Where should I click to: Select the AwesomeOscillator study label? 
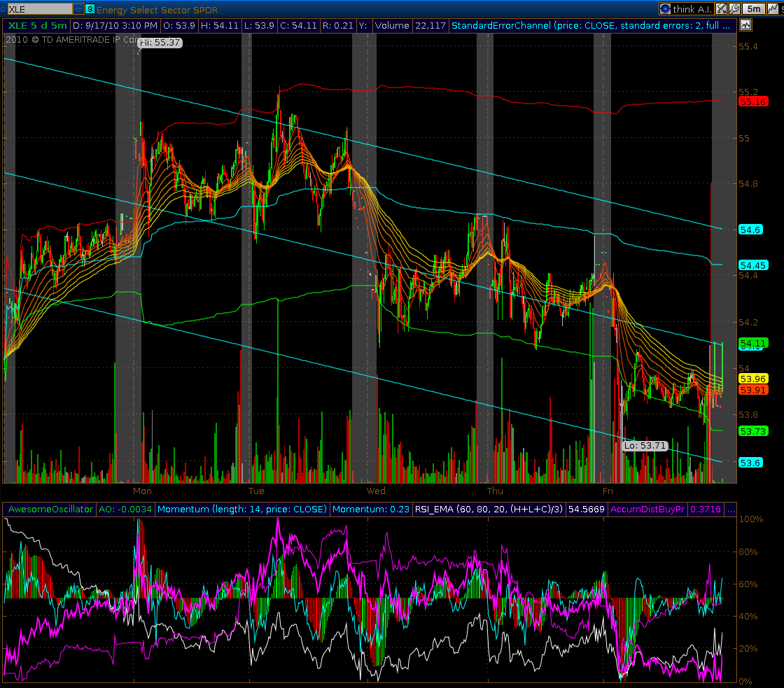pos(50,509)
